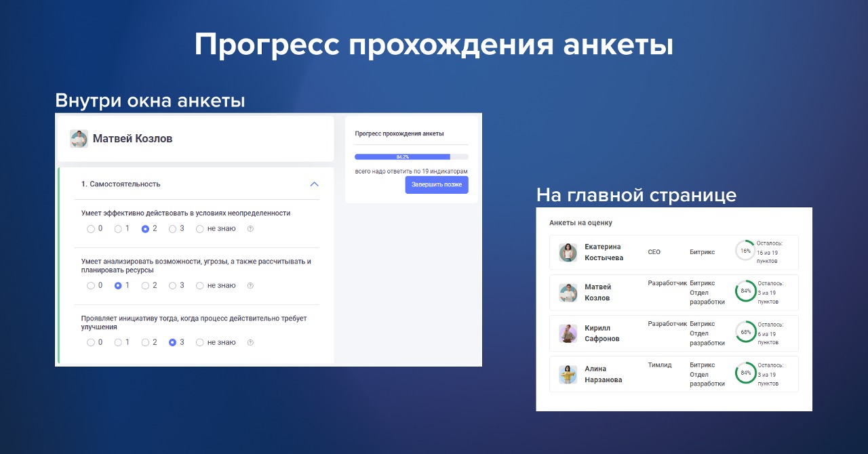Click the 84% circle in Матвей Козлов's list row

745,291
